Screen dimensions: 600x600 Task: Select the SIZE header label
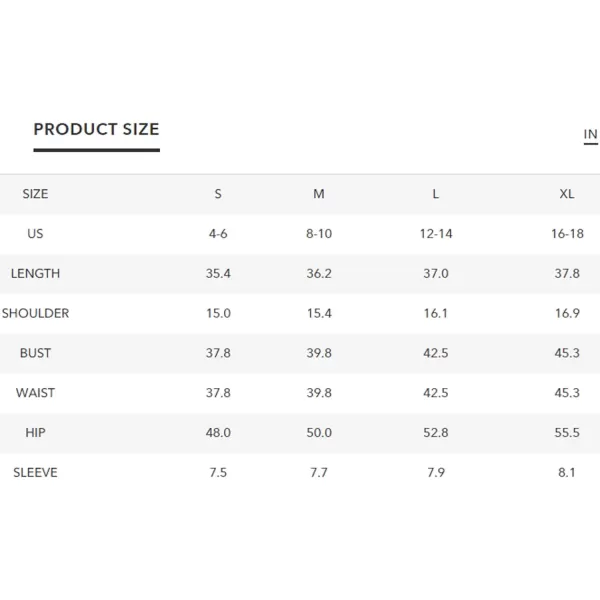[35, 194]
